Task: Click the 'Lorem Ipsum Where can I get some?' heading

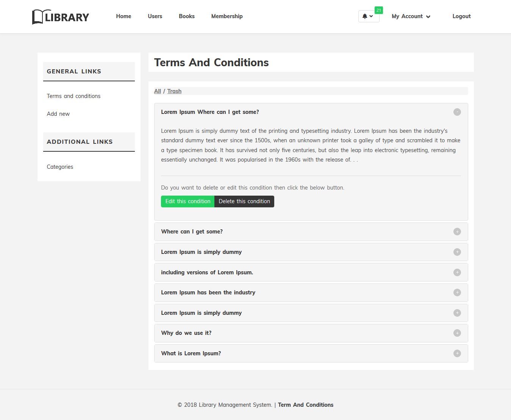Action: click(210, 112)
